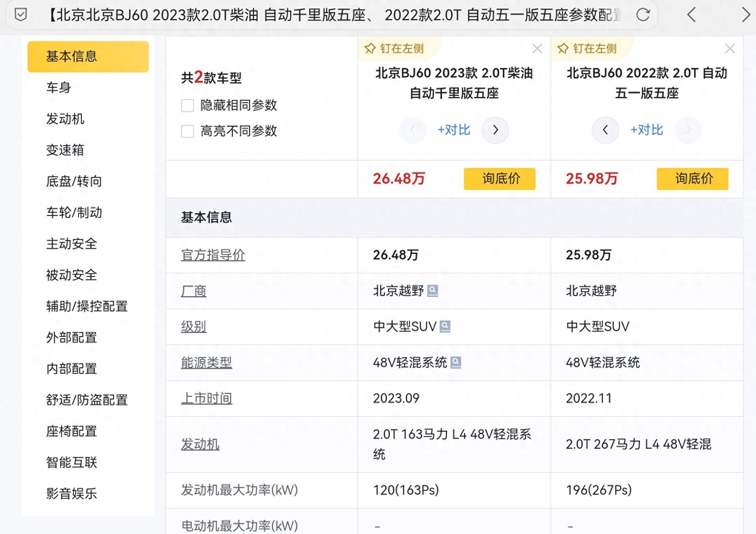Jump to 底盘/转向 section

[74, 182]
